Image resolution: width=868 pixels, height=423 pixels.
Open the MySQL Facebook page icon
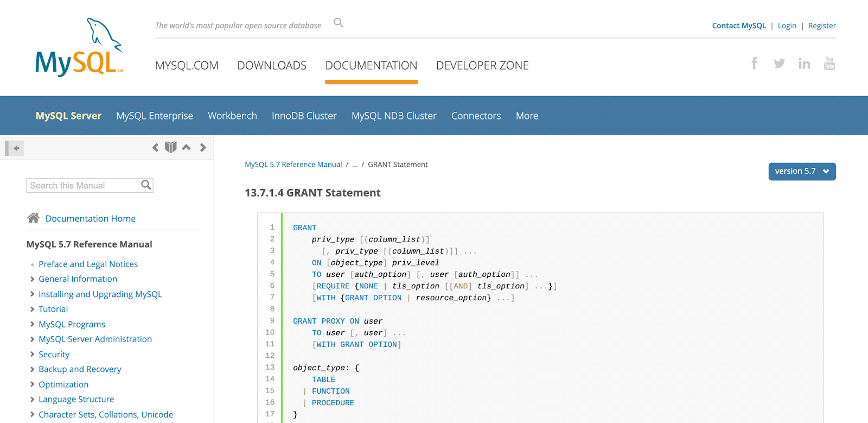(754, 64)
